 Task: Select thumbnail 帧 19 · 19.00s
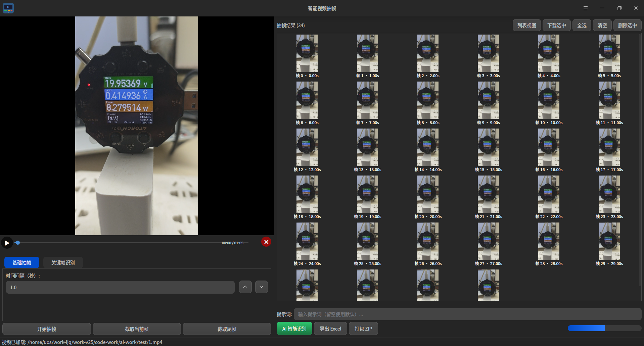point(367,197)
